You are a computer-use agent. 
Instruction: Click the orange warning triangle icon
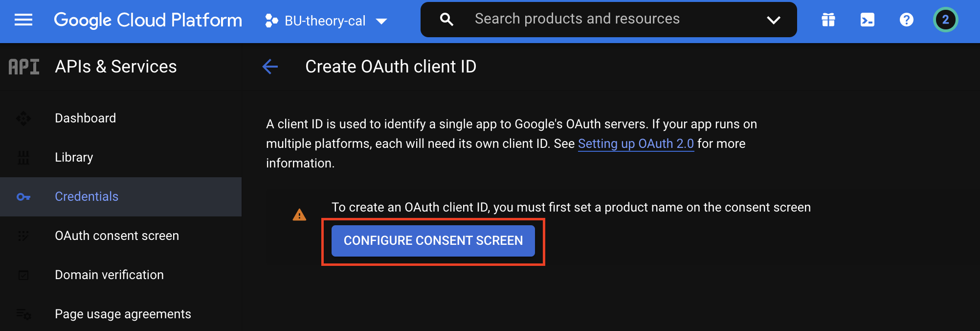click(x=299, y=214)
